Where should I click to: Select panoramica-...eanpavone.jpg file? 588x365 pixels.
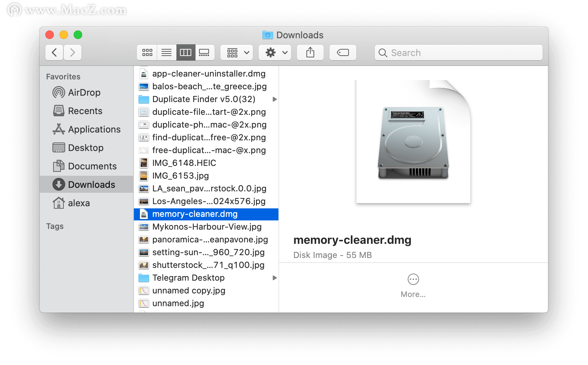point(206,240)
